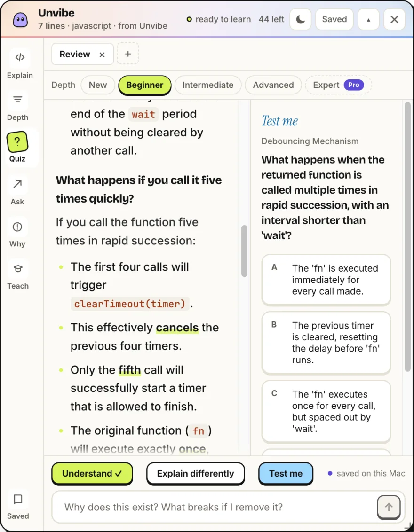Image resolution: width=414 pixels, height=532 pixels.
Task: Set depth to Expert Pro
Action: [x=338, y=85]
